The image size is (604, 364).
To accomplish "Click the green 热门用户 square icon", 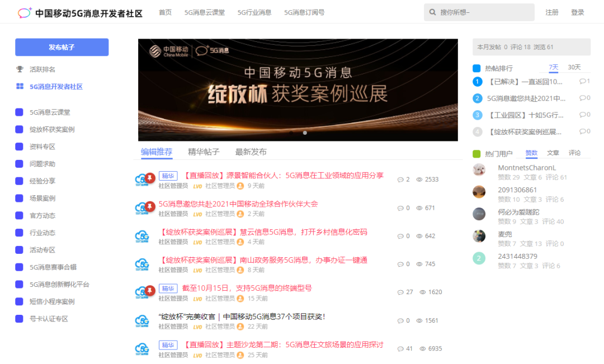I will 476,154.
